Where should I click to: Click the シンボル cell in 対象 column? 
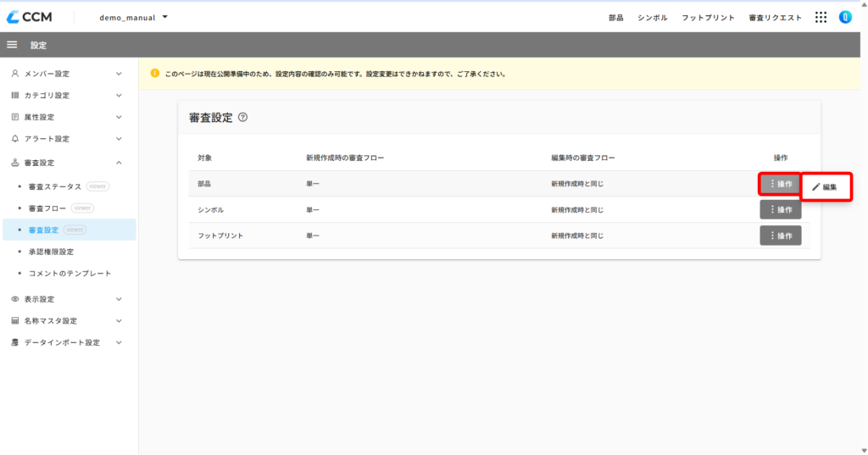pos(211,210)
